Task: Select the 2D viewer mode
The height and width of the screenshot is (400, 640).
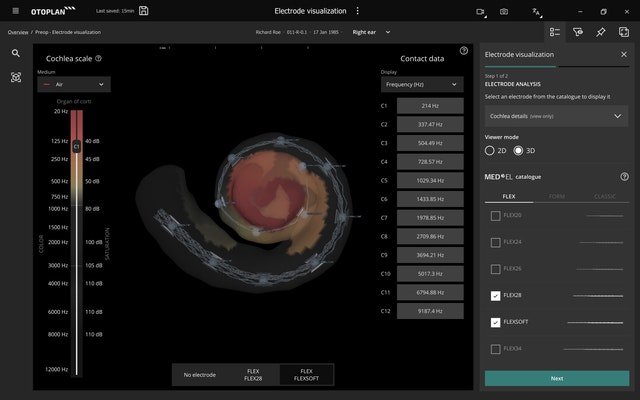Action: tap(490, 150)
